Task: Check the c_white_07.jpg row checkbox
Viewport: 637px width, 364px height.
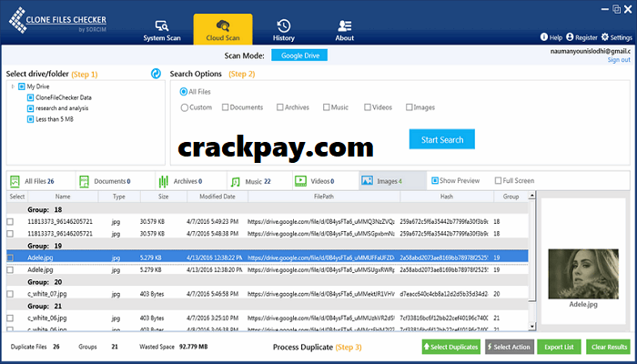Action: coord(10,294)
